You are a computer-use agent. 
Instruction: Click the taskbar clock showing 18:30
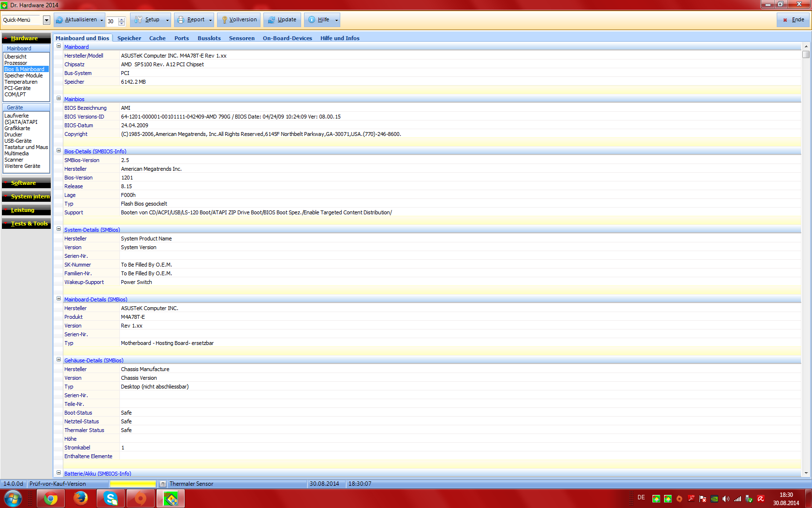tap(786, 495)
